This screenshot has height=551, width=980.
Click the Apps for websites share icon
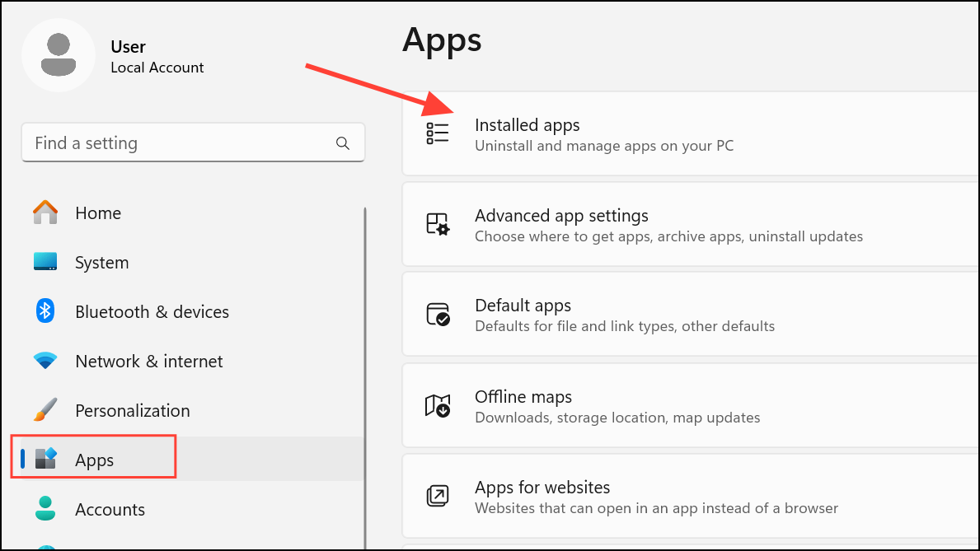tap(438, 496)
